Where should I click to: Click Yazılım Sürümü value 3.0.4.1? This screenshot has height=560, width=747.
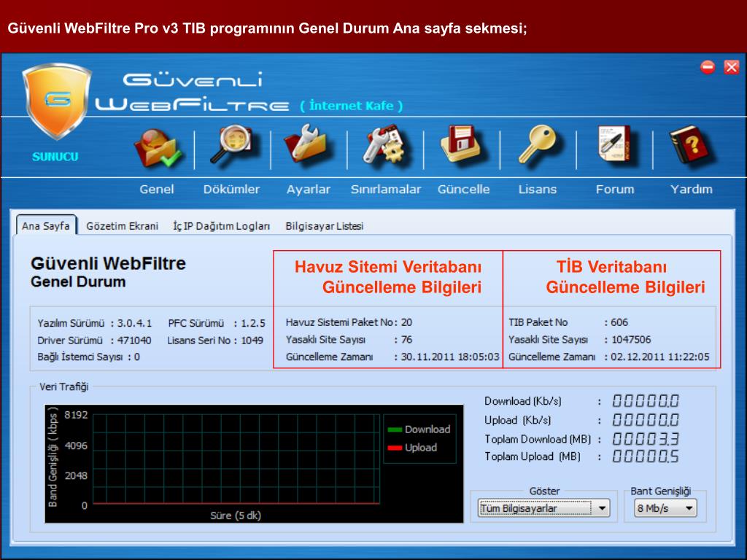pyautogui.click(x=134, y=323)
